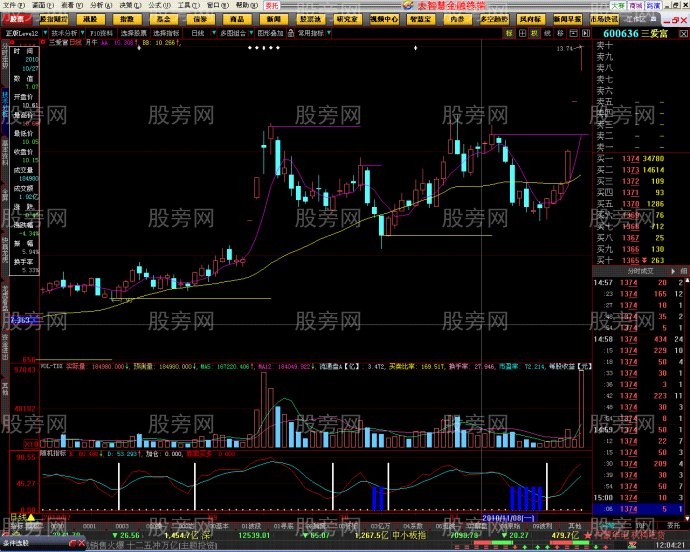Toggle the 标 chart marker icon
Viewport: 690px width, 552px height.
509,33
